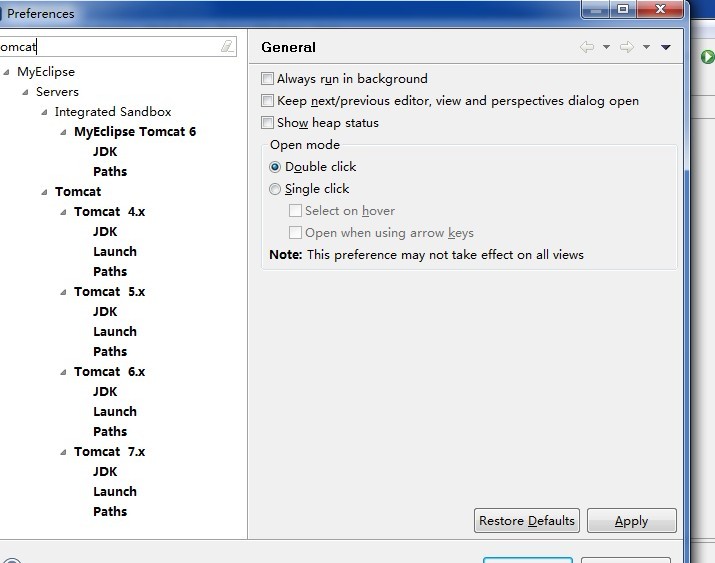This screenshot has height=563, width=715.
Task: Click the green run icon behind dialog
Action: pos(707,57)
